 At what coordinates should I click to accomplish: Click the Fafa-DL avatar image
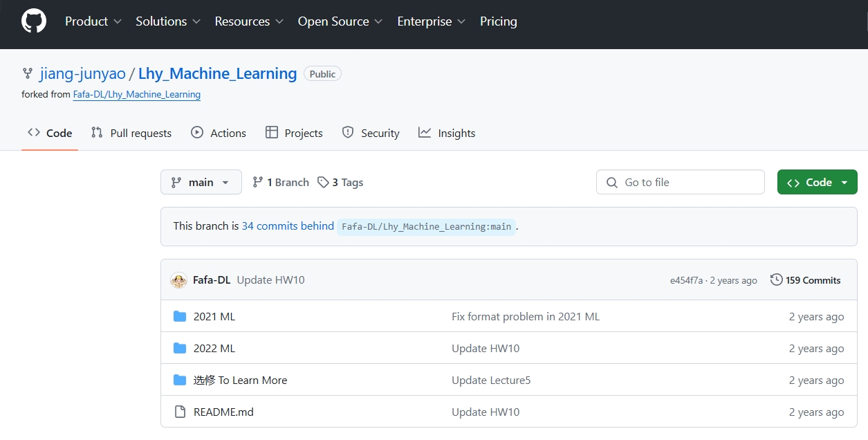pos(178,280)
